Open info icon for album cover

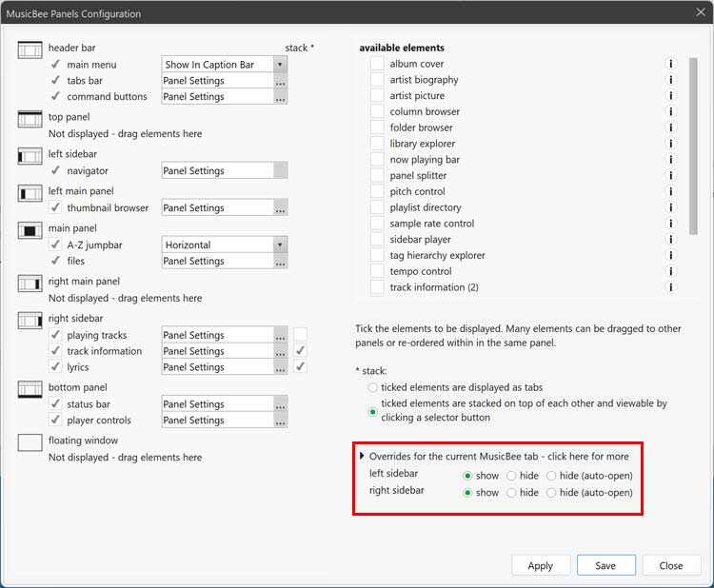pos(671,64)
